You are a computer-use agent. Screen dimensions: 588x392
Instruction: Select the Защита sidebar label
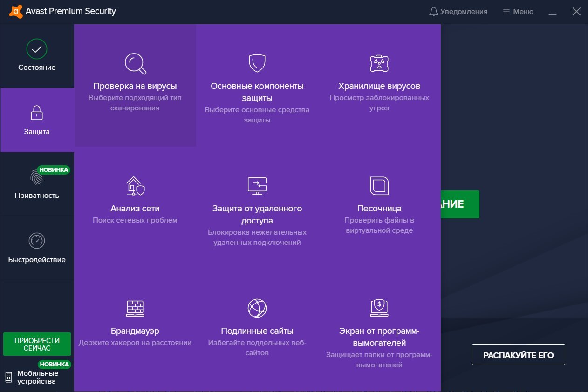coord(37,132)
